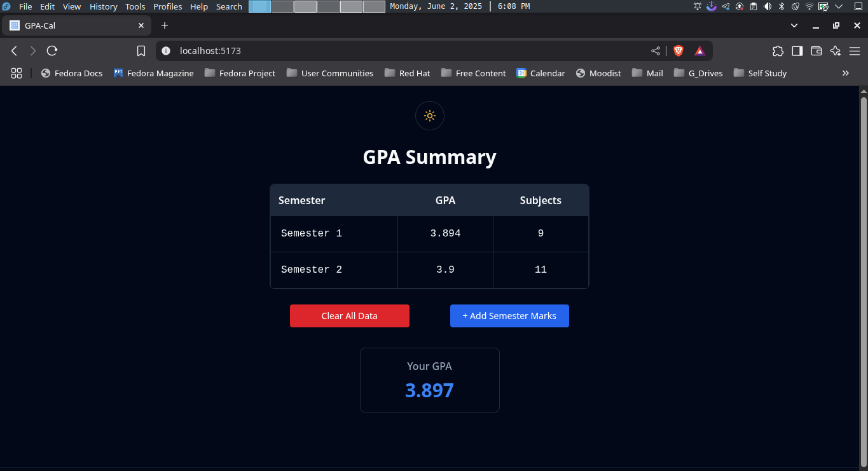Open the Brave Wallet icon
Screen dimensions: 868x471
click(x=816, y=51)
